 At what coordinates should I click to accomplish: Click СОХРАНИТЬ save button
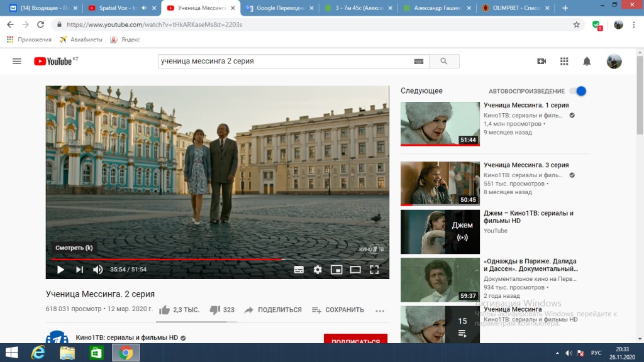point(338,310)
